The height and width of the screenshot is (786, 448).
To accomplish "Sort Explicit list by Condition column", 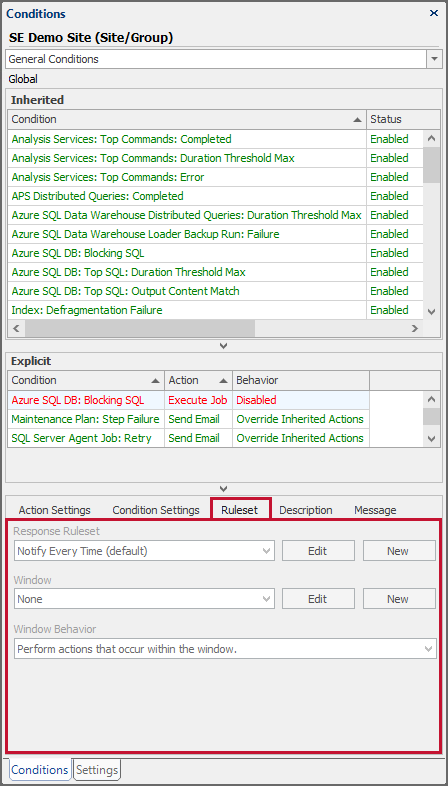I will 86,380.
